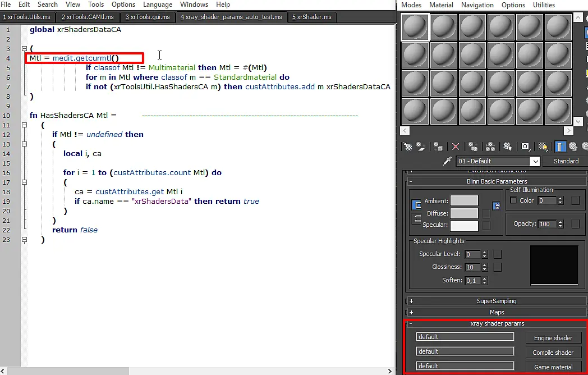The width and height of the screenshot is (588, 375).
Task: Open the Navigation menu in Material Editor
Action: (477, 5)
